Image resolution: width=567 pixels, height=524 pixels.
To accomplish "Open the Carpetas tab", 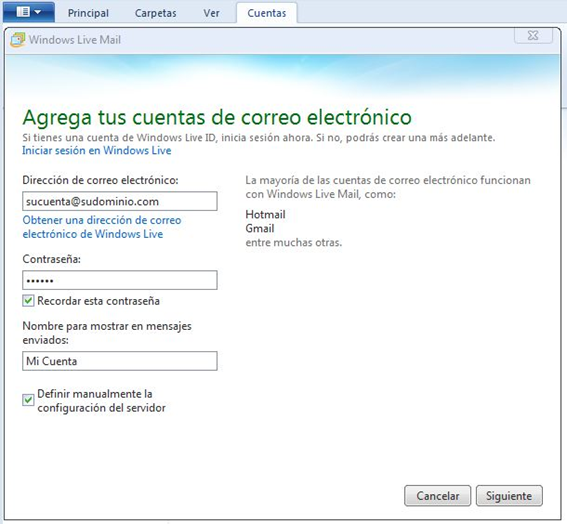I will [x=155, y=13].
